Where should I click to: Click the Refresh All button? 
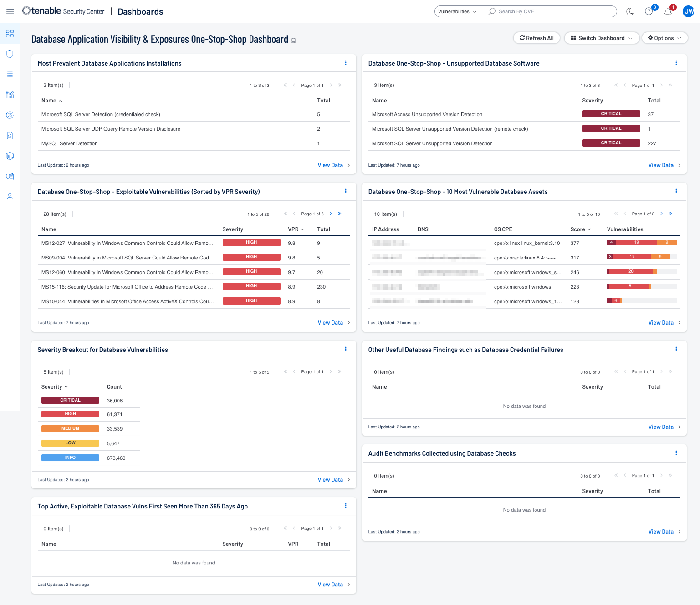tap(536, 38)
